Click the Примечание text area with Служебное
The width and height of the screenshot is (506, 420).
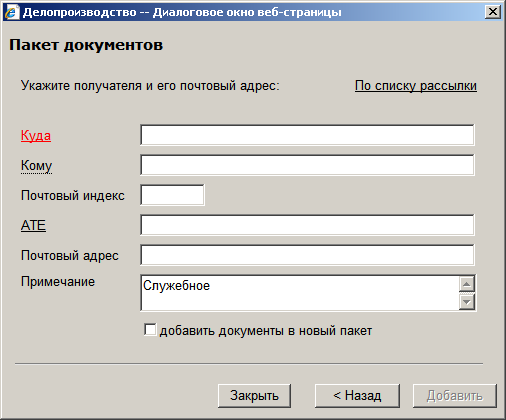point(300,293)
